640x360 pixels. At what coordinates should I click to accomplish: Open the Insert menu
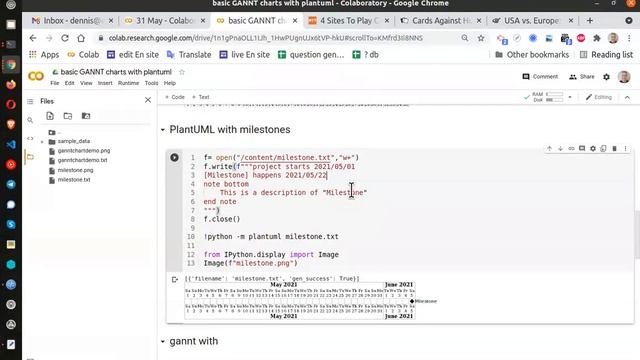[x=105, y=83]
